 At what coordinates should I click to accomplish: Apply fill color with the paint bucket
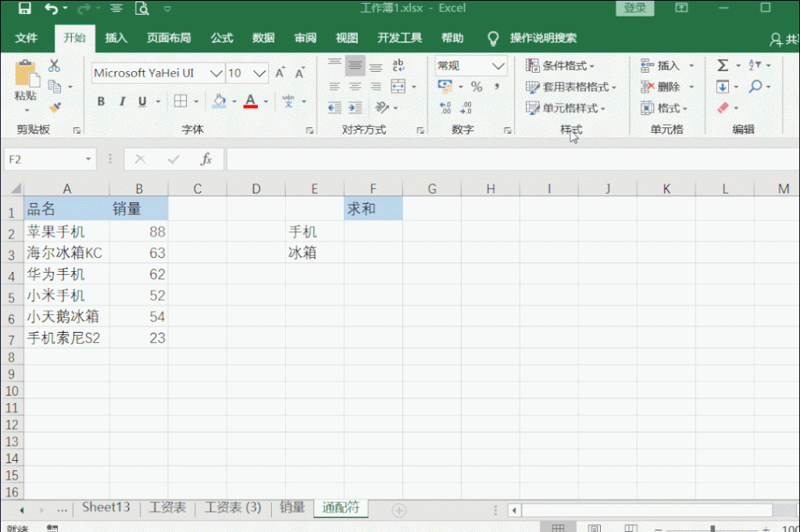[x=220, y=101]
